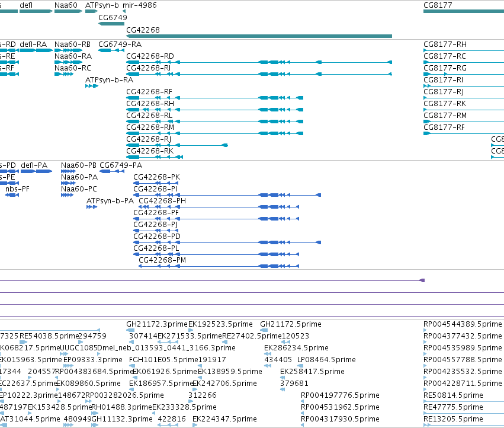Open EST GH21172.5prime
Screen dimensions: 504x428
[x=264, y=330]
